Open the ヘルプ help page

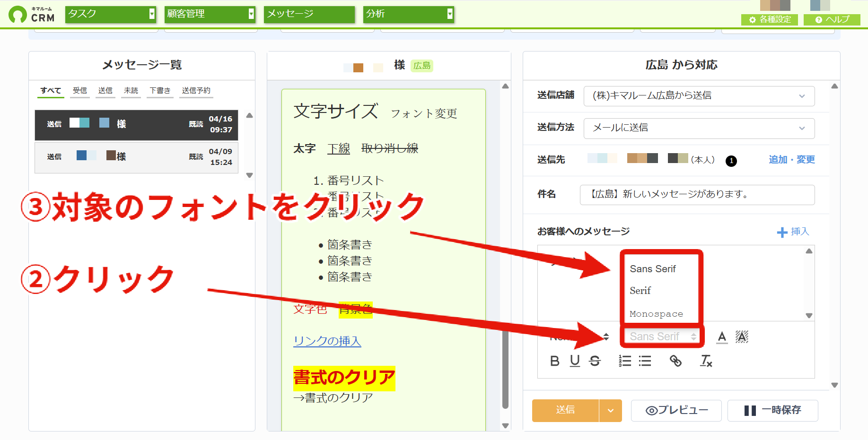(x=832, y=19)
